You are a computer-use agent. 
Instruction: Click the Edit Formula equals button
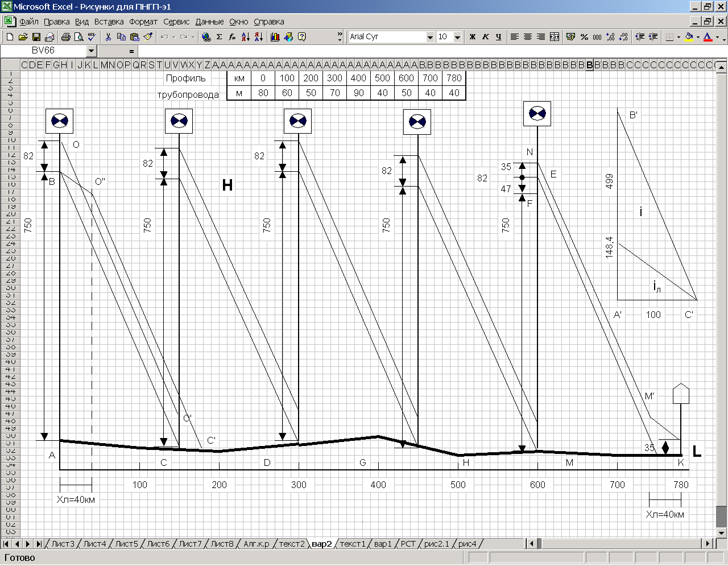click(x=131, y=51)
